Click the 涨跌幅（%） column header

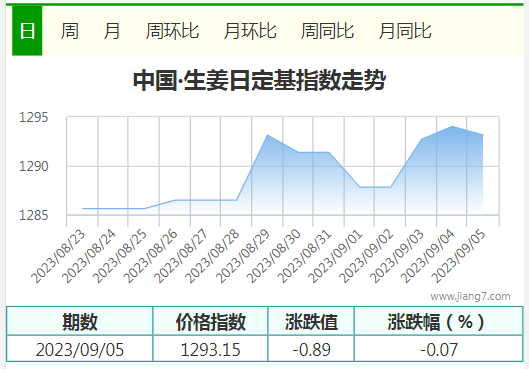tap(439, 321)
